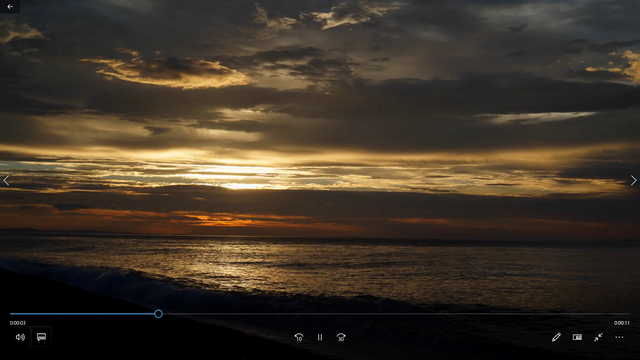Exit full screen mode
The image size is (640, 360).
coord(598,337)
